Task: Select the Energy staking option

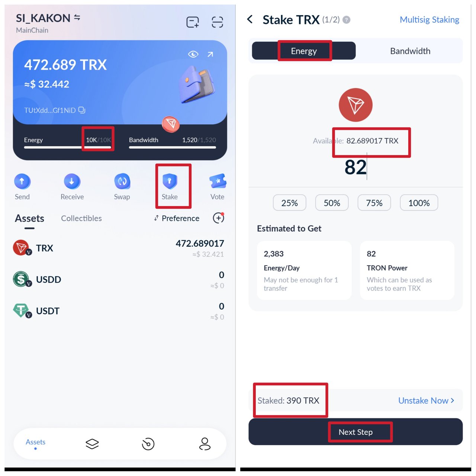Action: coord(304,51)
